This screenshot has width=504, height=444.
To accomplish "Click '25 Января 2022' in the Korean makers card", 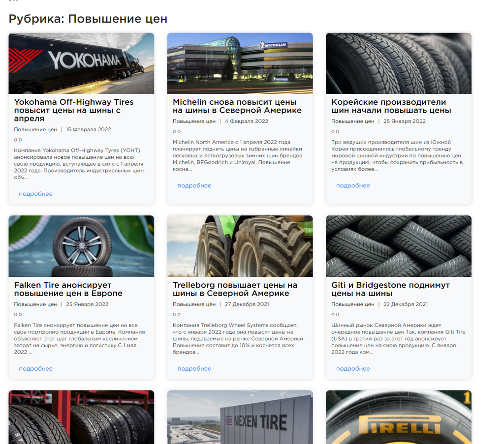I will (x=405, y=121).
